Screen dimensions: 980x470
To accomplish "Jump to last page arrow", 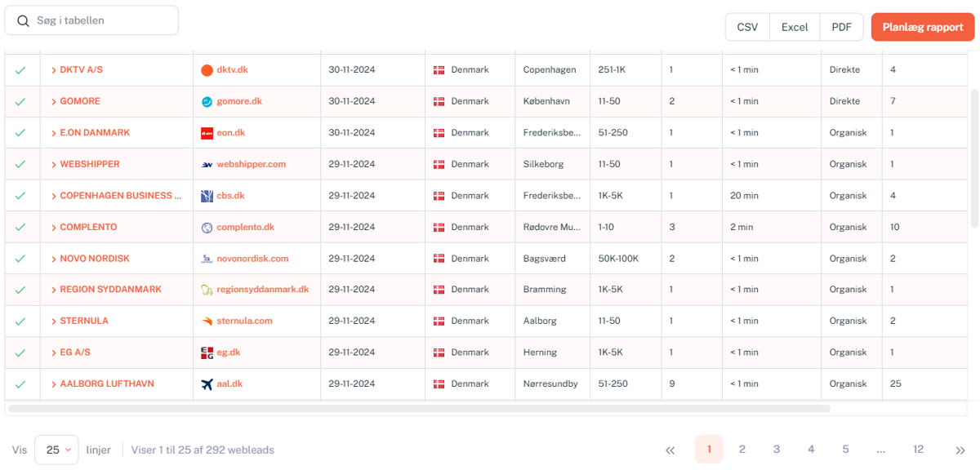I will pos(960,450).
